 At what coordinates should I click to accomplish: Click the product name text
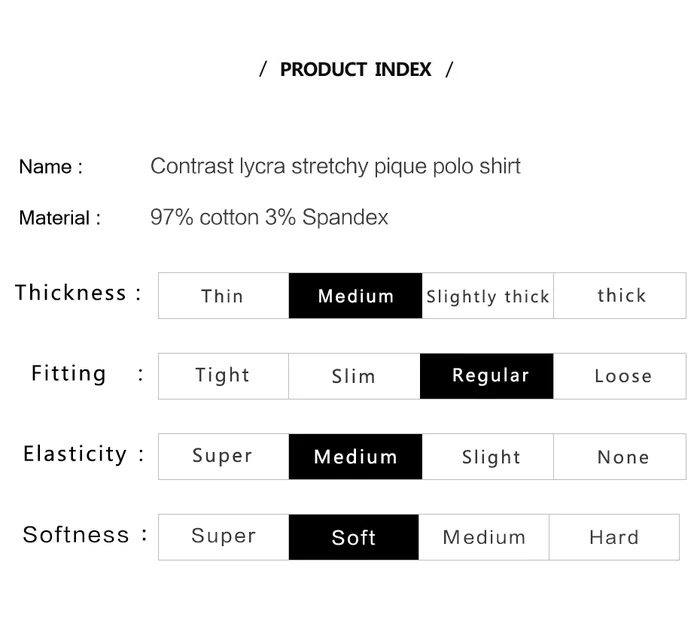(x=335, y=166)
